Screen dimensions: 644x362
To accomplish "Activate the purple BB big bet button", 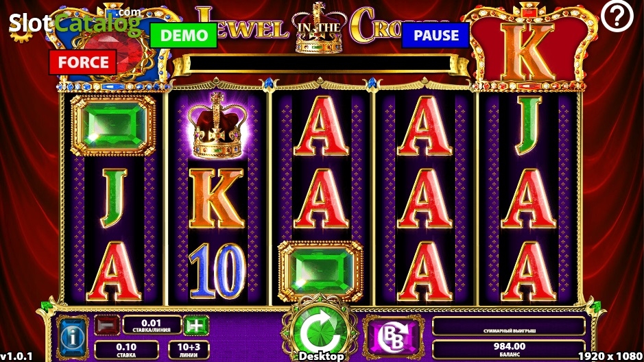I will tap(394, 336).
